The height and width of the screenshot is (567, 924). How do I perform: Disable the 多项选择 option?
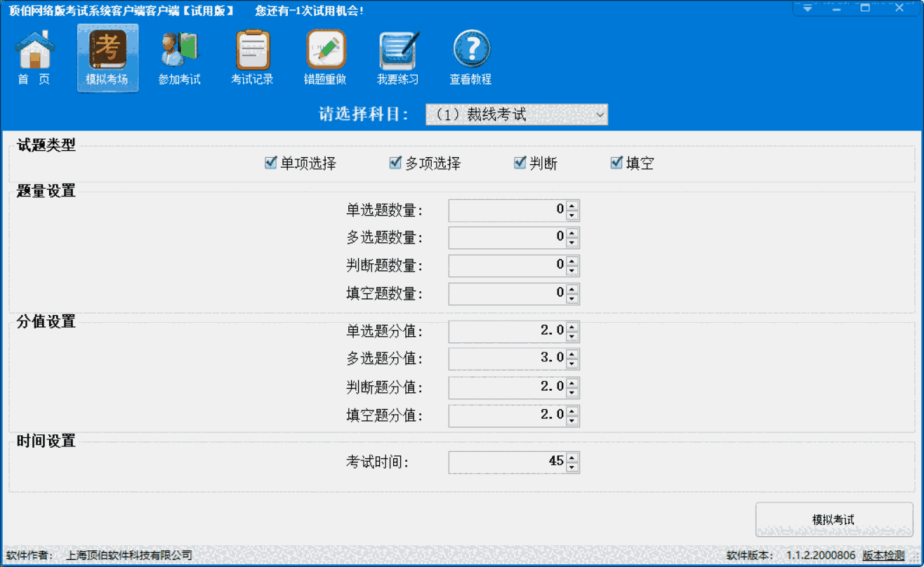[x=395, y=162]
